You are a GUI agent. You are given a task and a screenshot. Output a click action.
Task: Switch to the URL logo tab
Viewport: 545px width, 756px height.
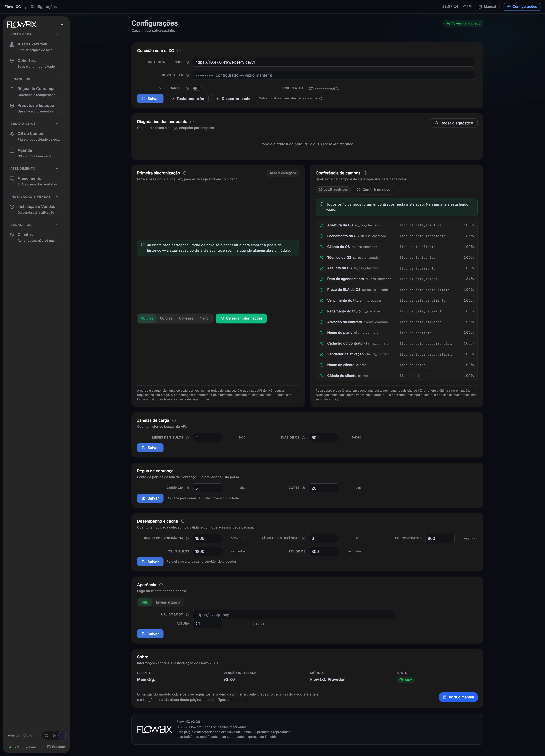(x=145, y=602)
